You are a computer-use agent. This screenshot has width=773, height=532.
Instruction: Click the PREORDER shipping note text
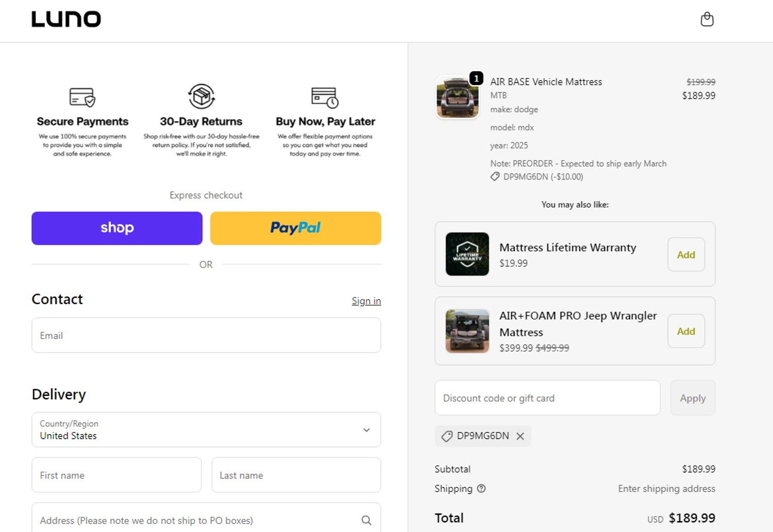tap(578, 163)
